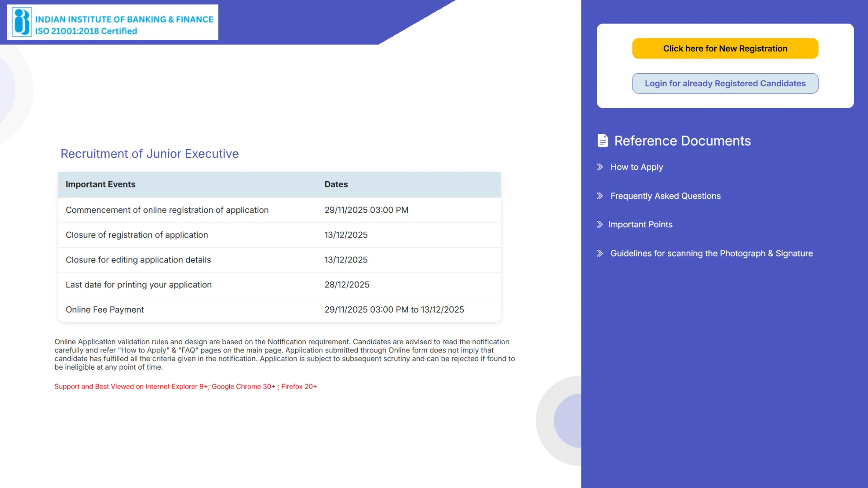Open the Frequently Asked Questions page
The width and height of the screenshot is (868, 488).
665,196
